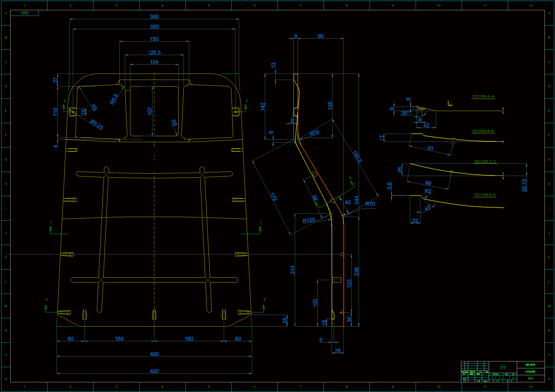555x392 pixels.
Task: Select the 126.5 dimension text
Action: (x=154, y=52)
